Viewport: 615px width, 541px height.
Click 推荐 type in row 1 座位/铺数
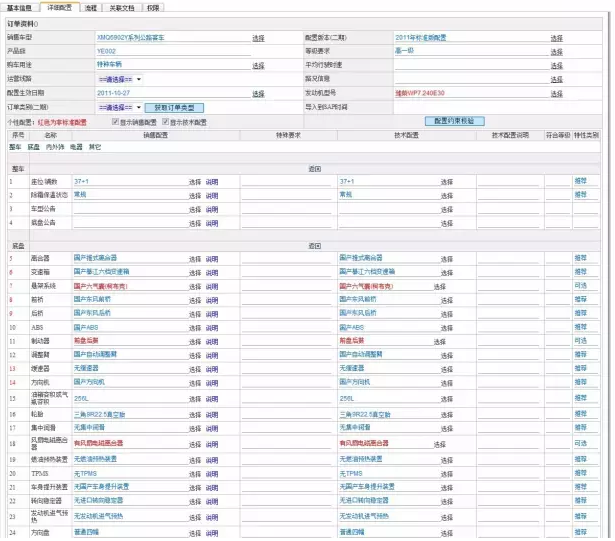pyautogui.click(x=581, y=181)
